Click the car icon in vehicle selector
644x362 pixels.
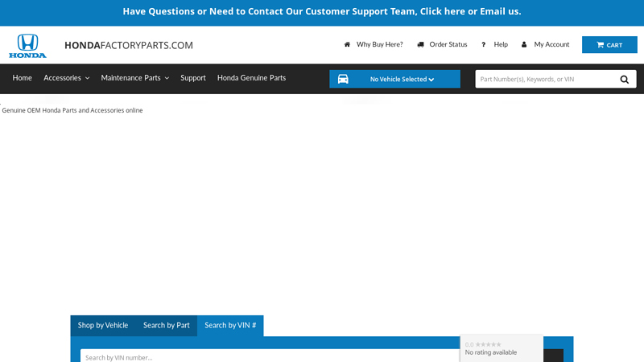click(x=343, y=79)
